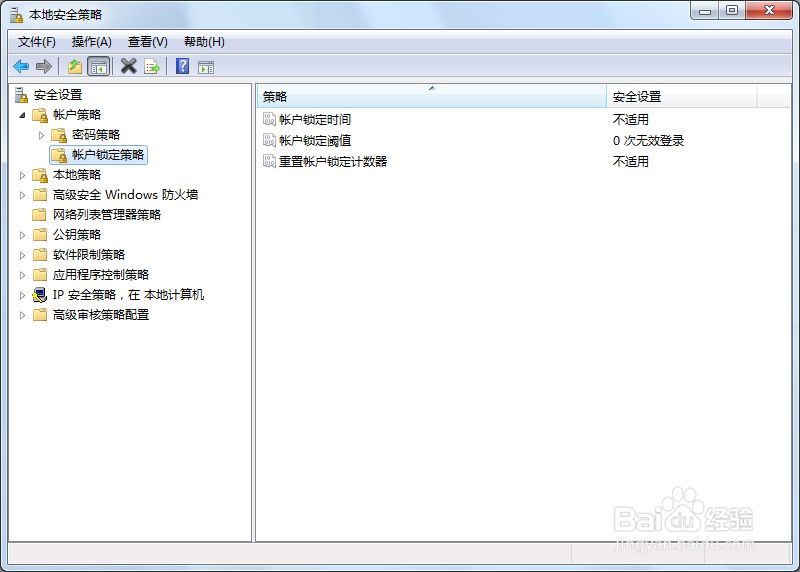The height and width of the screenshot is (572, 800).
Task: Go up one level with folder-arrow icon
Action: point(75,66)
